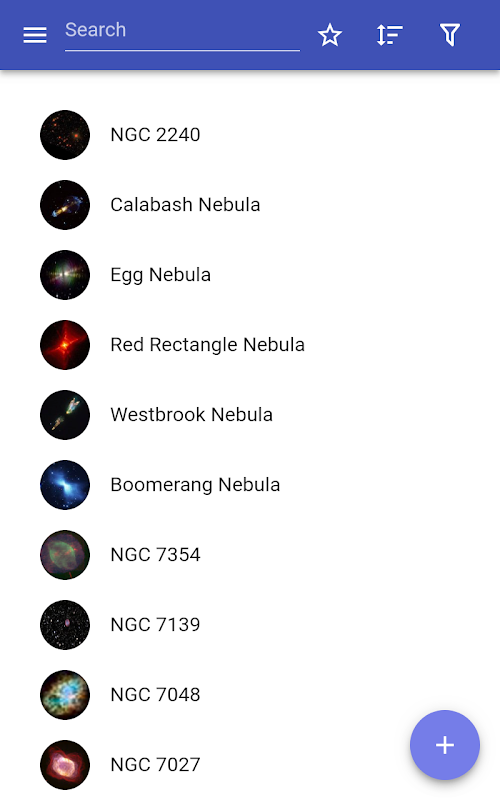This screenshot has height=800, width=500.
Task: Choose Boomerang Nebula from the list
Action: point(250,485)
